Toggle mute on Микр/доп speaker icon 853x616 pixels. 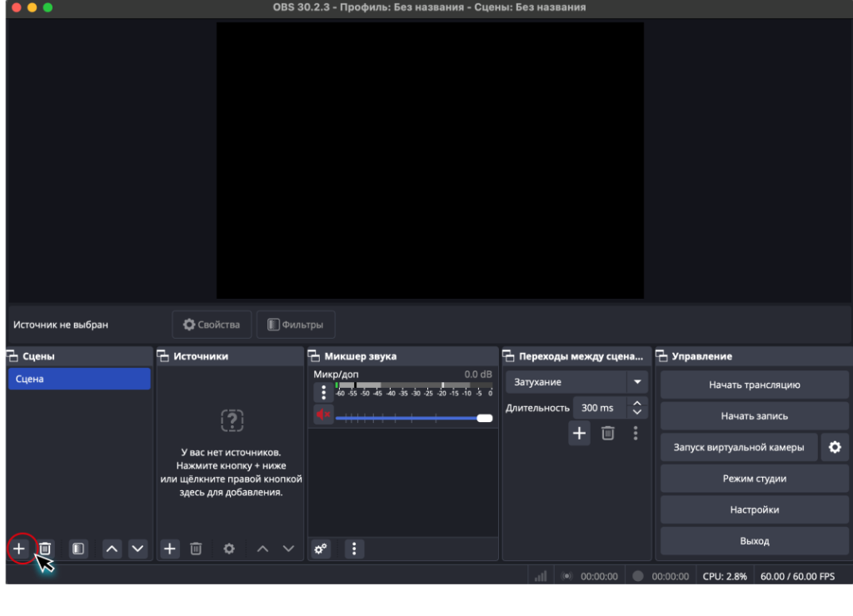coord(323,415)
